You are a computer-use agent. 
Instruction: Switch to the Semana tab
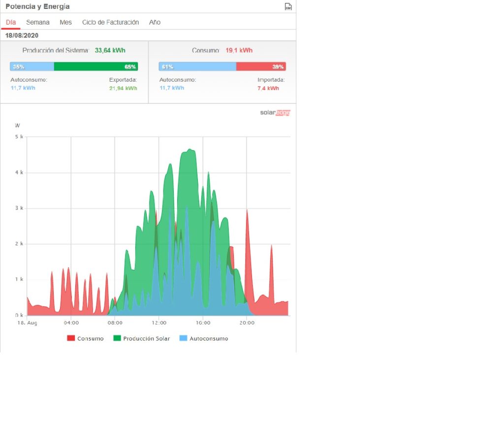(38, 23)
